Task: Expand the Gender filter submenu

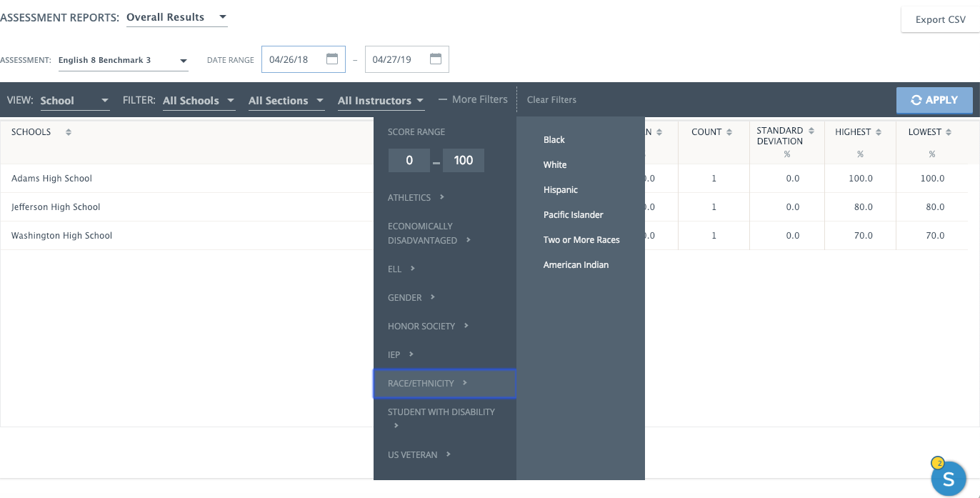Action: [411, 297]
